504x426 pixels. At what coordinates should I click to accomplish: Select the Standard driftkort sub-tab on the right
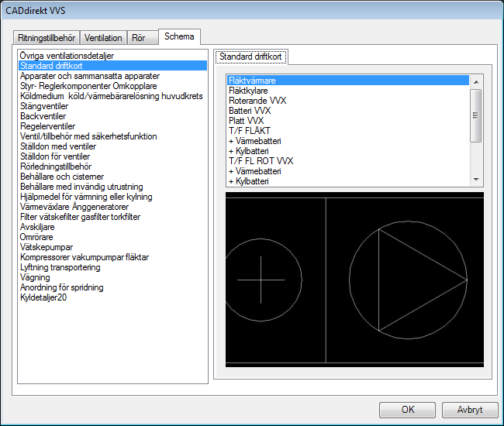(250, 57)
